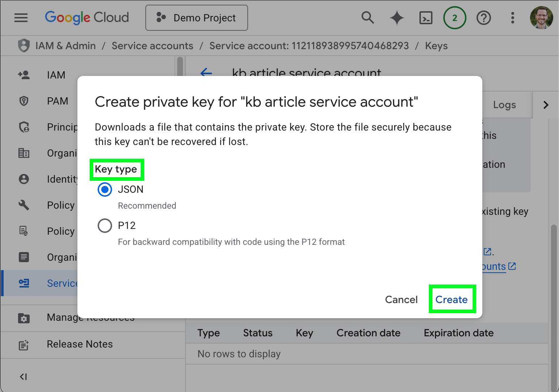Collapse the left sidebar panel

23,377
